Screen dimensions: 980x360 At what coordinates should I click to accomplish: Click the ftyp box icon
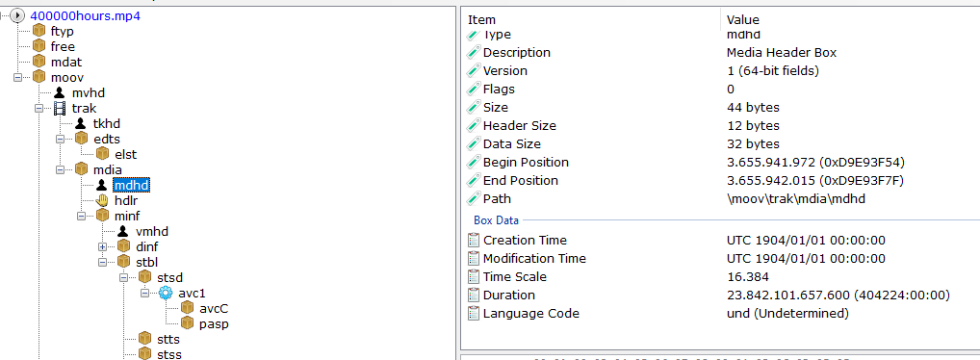point(39,31)
